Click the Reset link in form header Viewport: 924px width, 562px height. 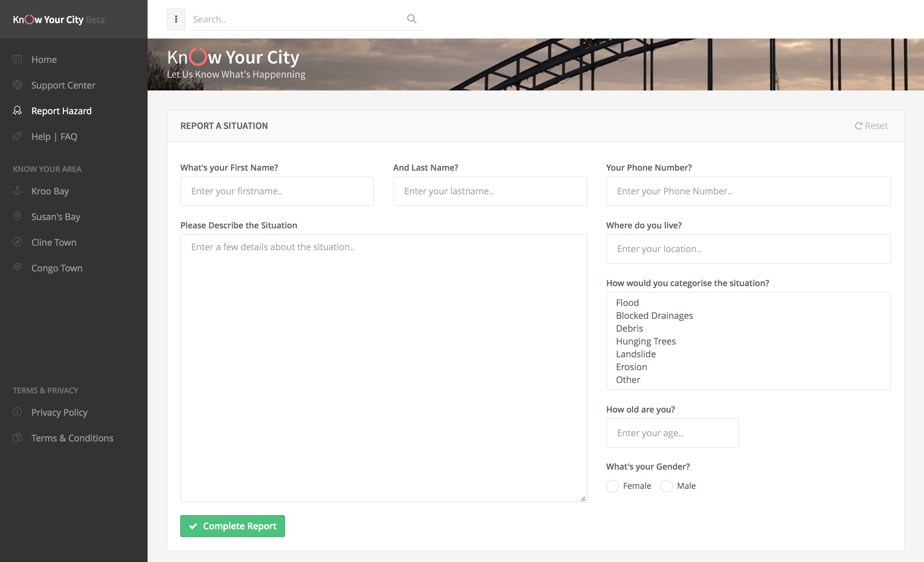(x=871, y=126)
